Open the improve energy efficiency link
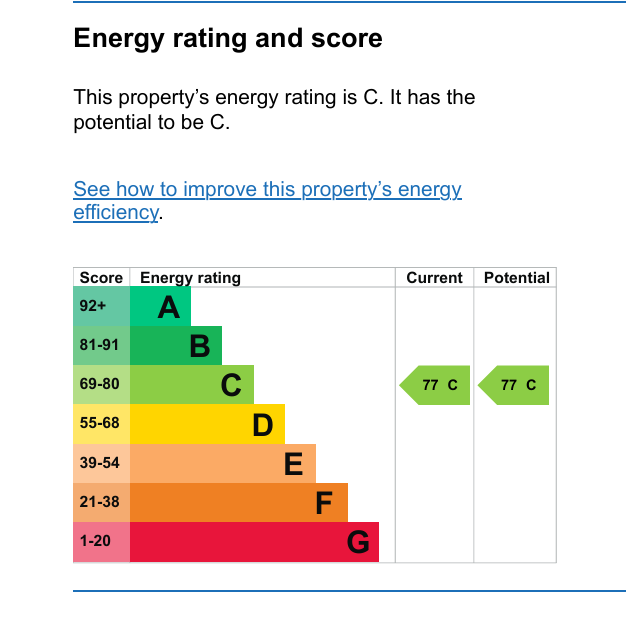 (267, 200)
